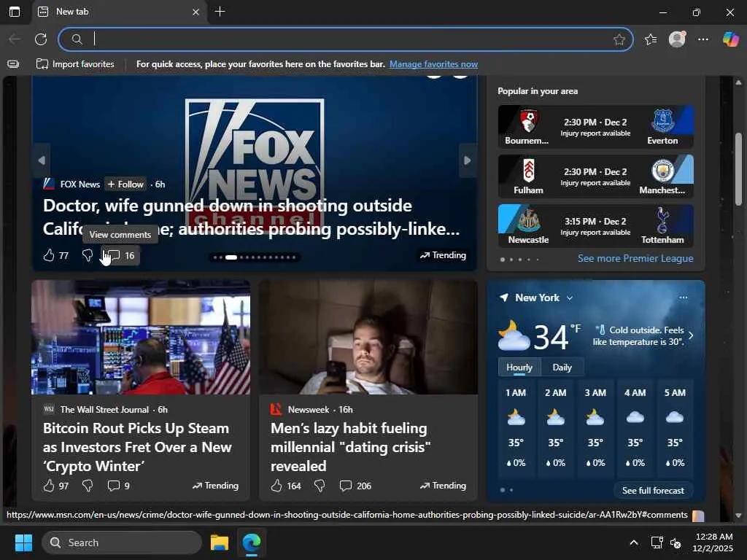The height and width of the screenshot is (560, 747).
Task: Close the New tab tab
Action: click(196, 12)
